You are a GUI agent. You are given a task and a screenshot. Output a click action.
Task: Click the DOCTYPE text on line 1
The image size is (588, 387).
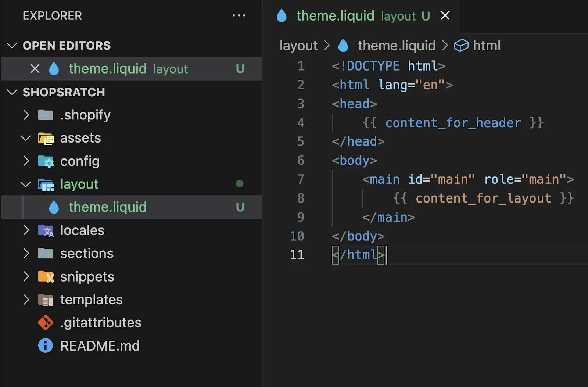[373, 66]
